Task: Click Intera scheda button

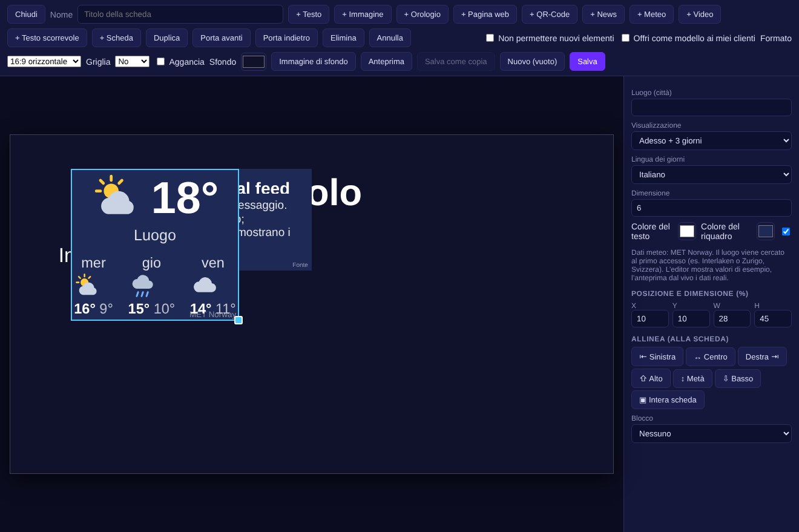Action: 668,399
